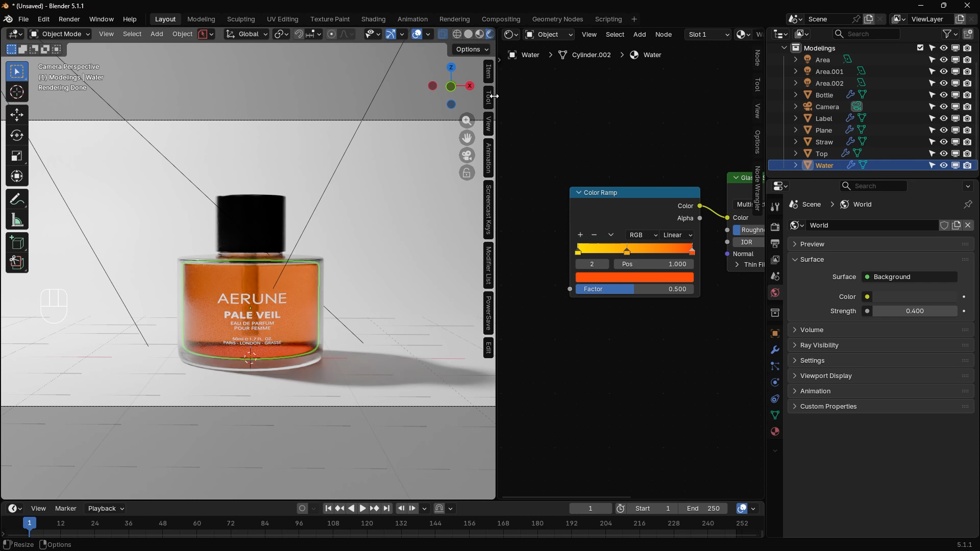Viewport: 980px width, 551px height.
Task: Open the Object Data green triangle tab
Action: [775, 415]
